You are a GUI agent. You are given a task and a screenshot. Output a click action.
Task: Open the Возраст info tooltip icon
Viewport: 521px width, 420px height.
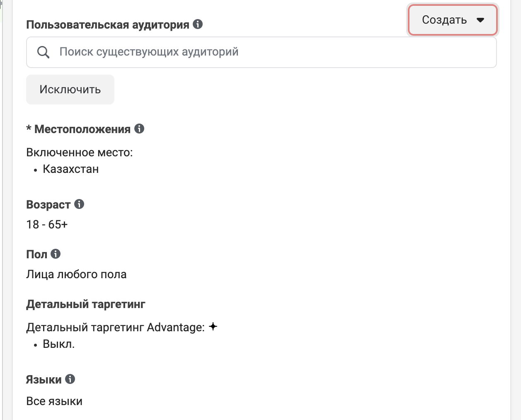79,204
